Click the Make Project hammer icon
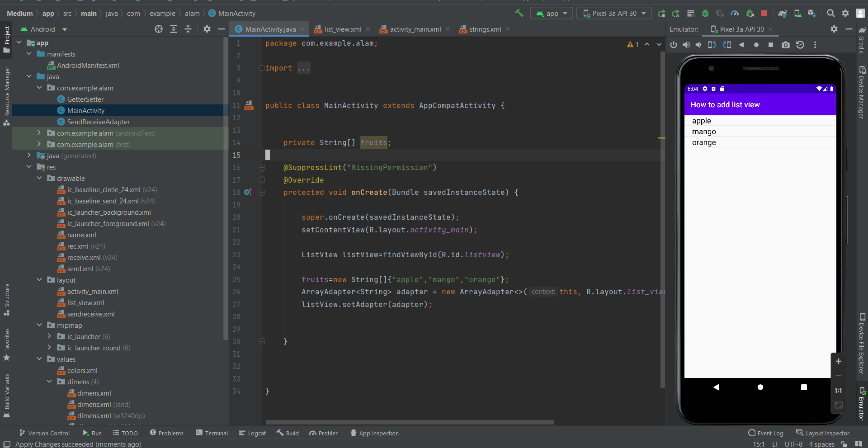Screen dimensions: 868x448 pyautogui.click(x=519, y=13)
